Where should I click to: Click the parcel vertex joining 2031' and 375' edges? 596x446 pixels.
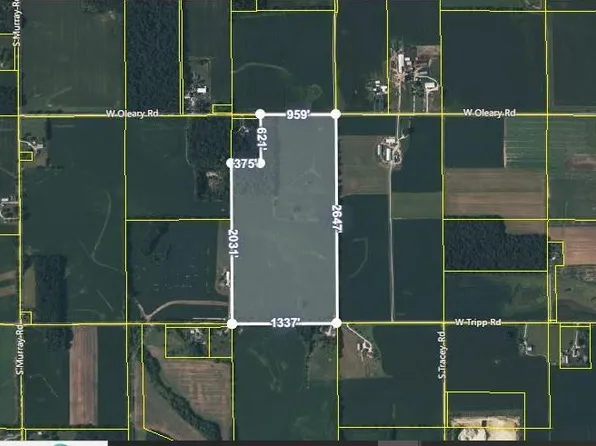pos(230,163)
